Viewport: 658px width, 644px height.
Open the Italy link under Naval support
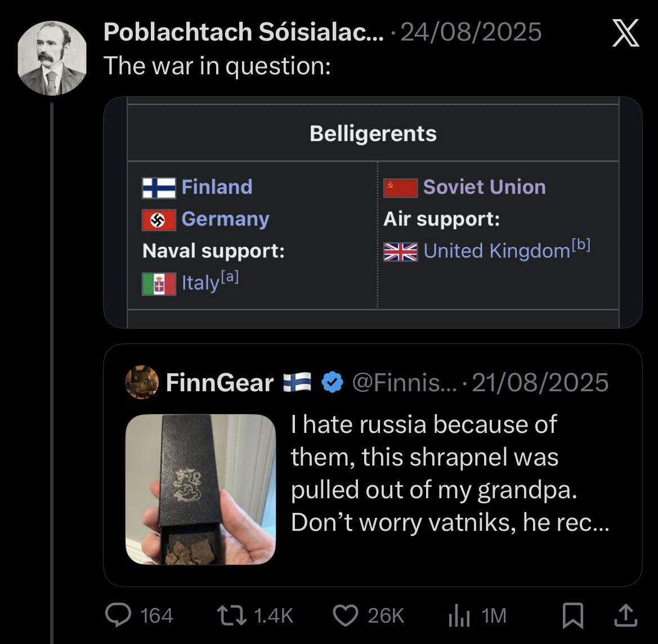[199, 283]
